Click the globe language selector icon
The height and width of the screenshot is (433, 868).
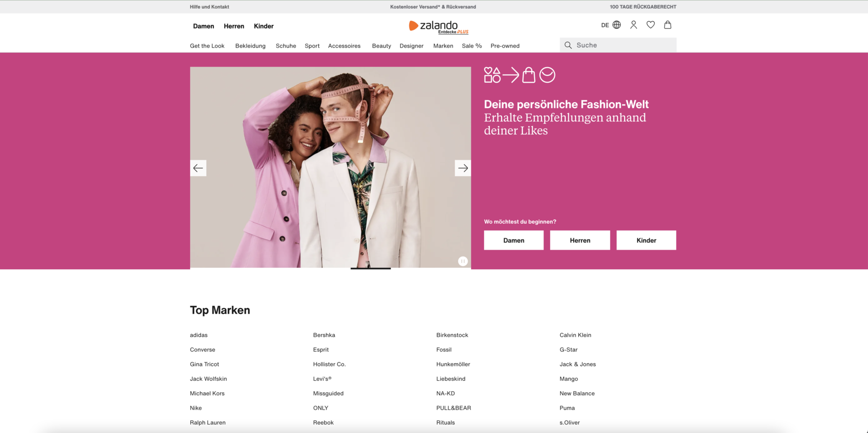(616, 25)
